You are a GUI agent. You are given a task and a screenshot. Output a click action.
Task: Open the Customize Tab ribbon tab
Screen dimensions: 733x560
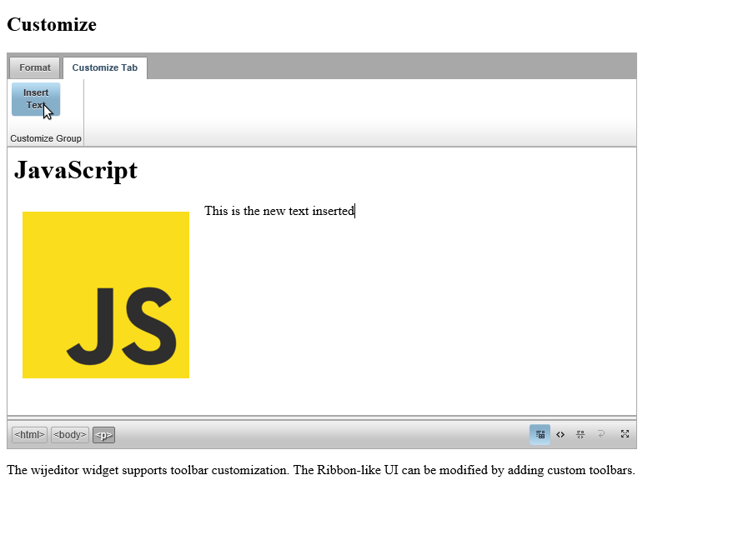(104, 67)
